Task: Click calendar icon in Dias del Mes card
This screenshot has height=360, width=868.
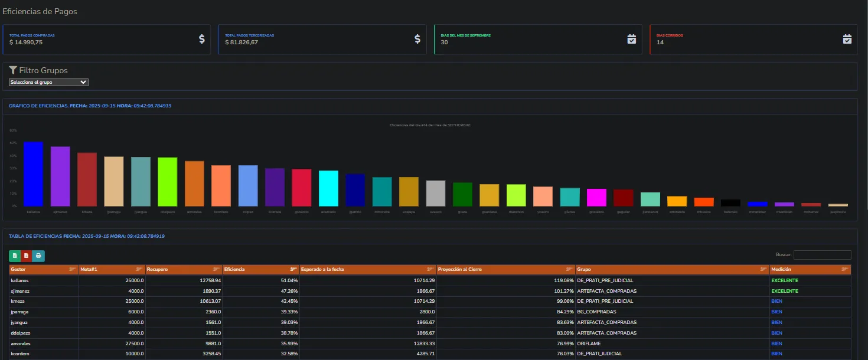Action: click(x=631, y=39)
